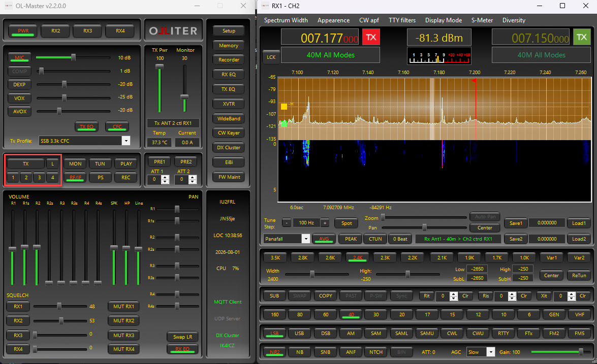Toggle NR2 noise reduction

pos(274,352)
